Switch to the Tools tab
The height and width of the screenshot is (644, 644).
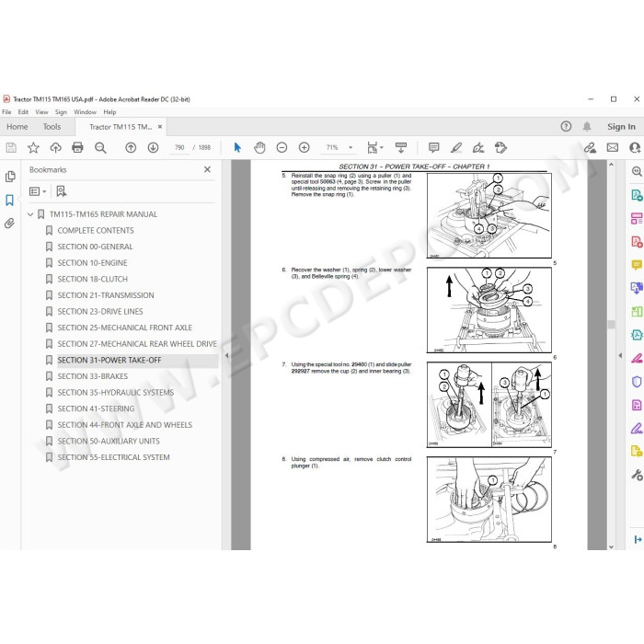coord(52,127)
